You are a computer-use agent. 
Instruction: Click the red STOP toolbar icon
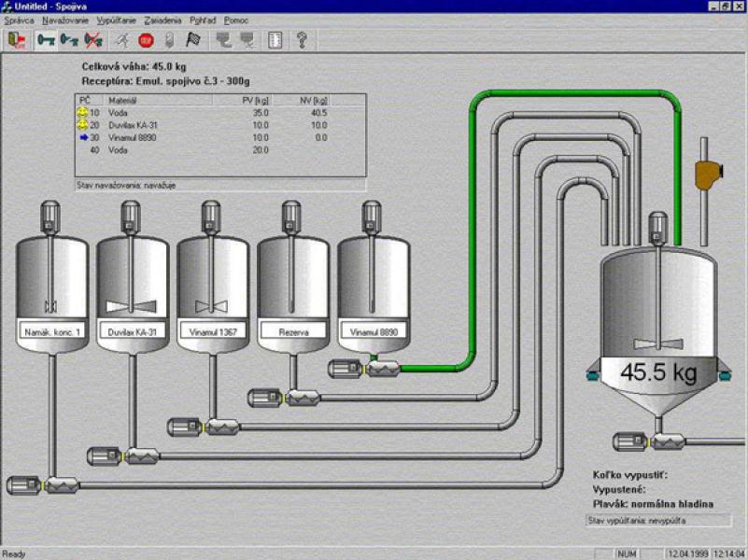pos(146,40)
